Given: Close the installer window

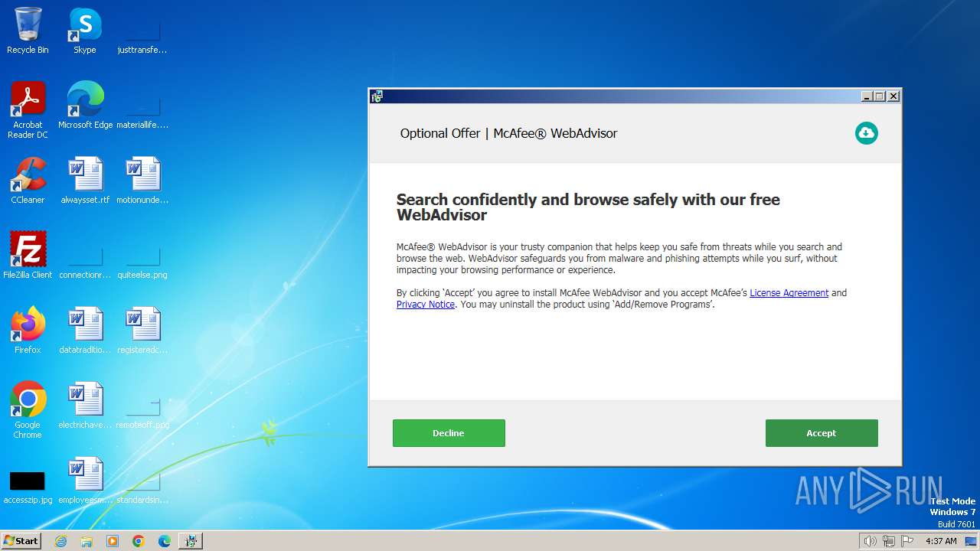Looking at the screenshot, I should pos(893,96).
